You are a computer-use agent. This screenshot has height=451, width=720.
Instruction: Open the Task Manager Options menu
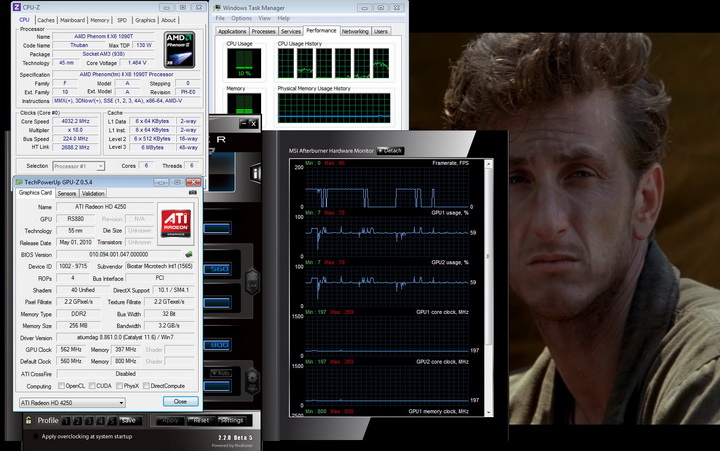(242, 18)
